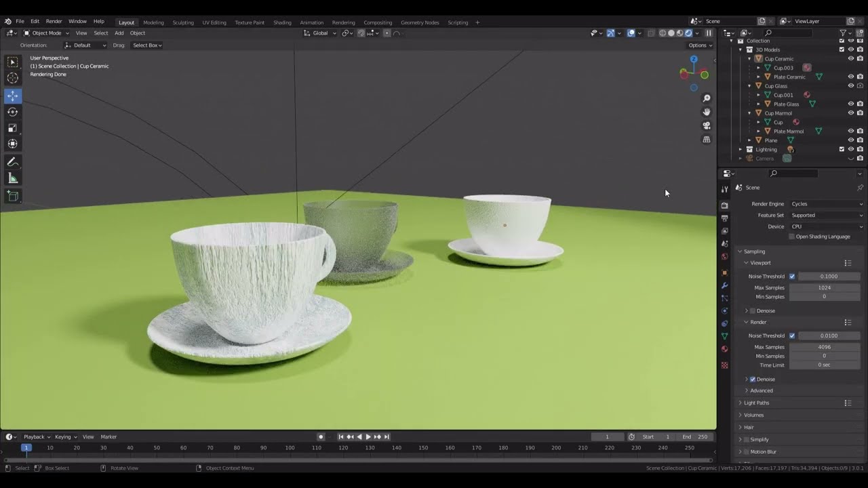This screenshot has height=488, width=868.
Task: Select the Rotate tool
Action: [x=12, y=112]
